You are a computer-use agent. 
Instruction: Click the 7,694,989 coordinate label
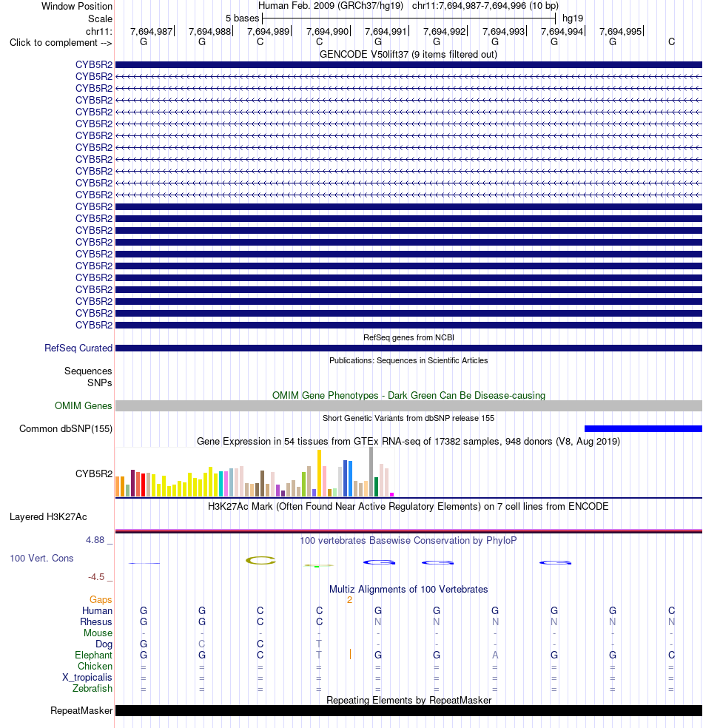269,31
